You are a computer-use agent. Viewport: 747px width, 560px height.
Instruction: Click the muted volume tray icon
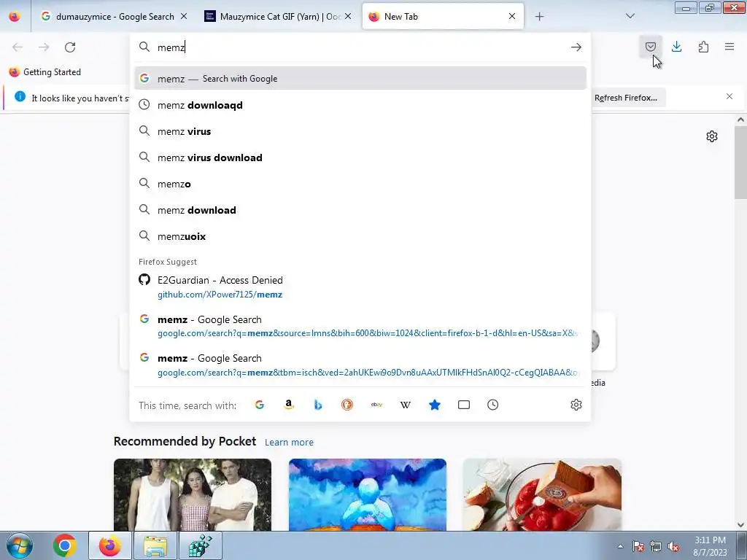click(x=673, y=546)
